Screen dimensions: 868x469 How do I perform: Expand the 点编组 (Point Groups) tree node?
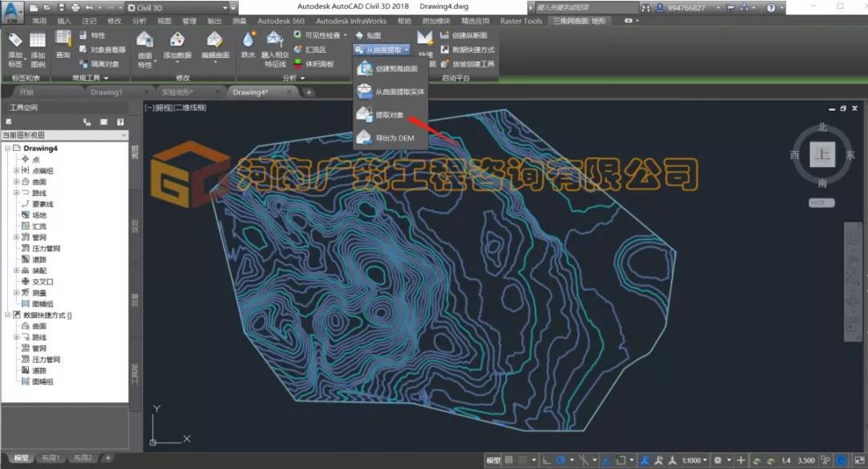(x=16, y=170)
